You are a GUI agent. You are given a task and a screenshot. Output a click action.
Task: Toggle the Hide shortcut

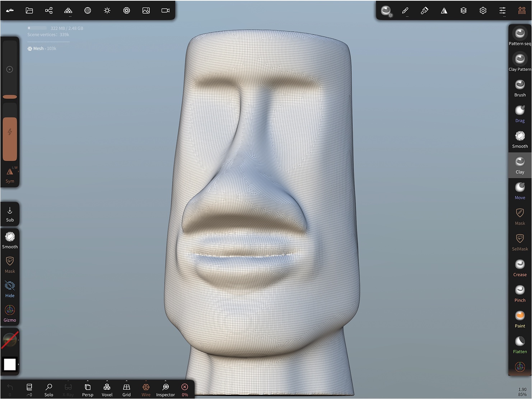pos(10,289)
